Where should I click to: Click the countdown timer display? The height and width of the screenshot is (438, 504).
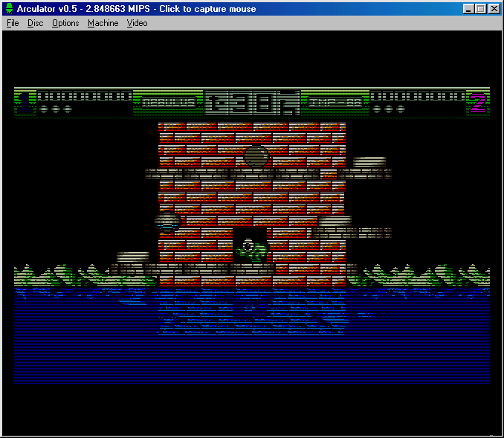click(x=252, y=103)
